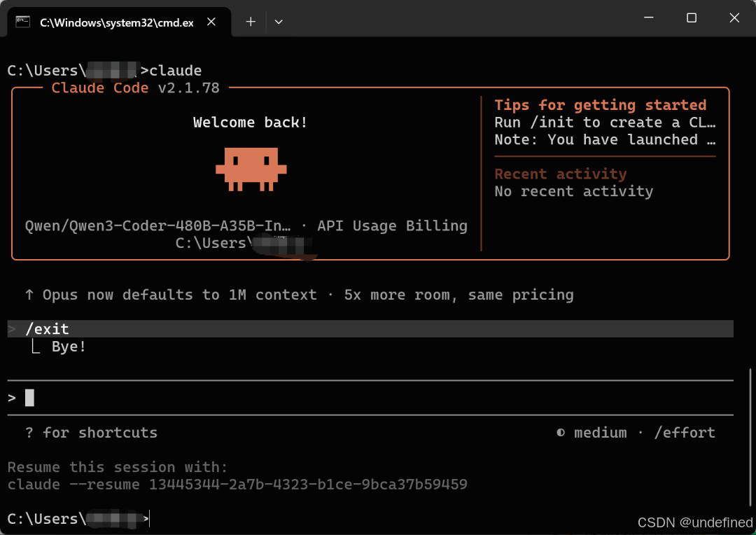Screen dimensions: 756x535
Task: Close the cmd.exe tab
Action: (211, 22)
